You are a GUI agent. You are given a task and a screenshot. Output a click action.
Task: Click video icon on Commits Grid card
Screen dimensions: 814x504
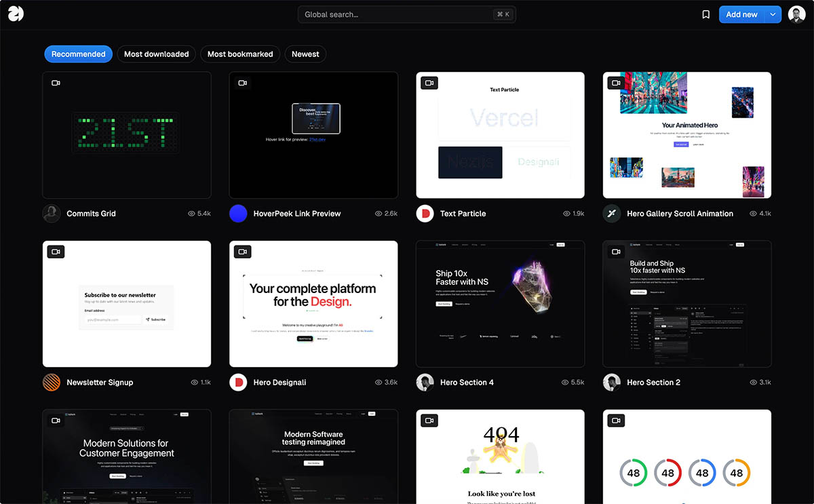pyautogui.click(x=56, y=83)
